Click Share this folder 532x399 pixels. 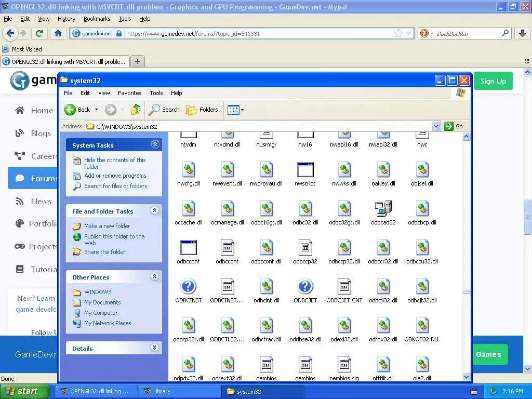[104, 252]
